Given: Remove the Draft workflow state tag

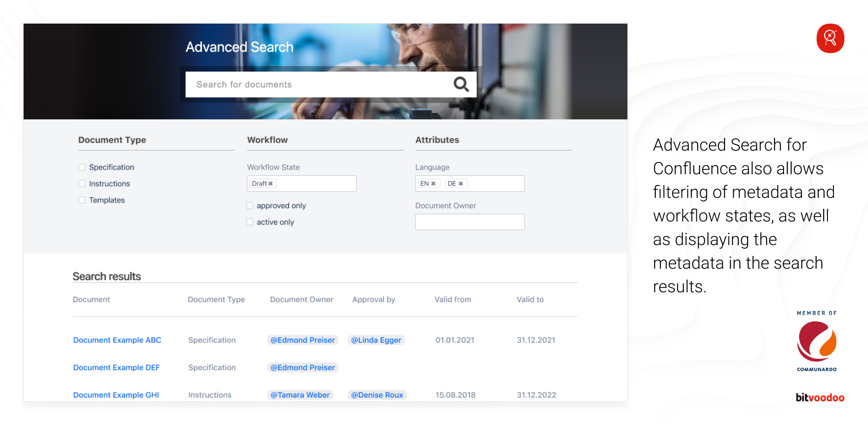Looking at the screenshot, I should tap(271, 184).
